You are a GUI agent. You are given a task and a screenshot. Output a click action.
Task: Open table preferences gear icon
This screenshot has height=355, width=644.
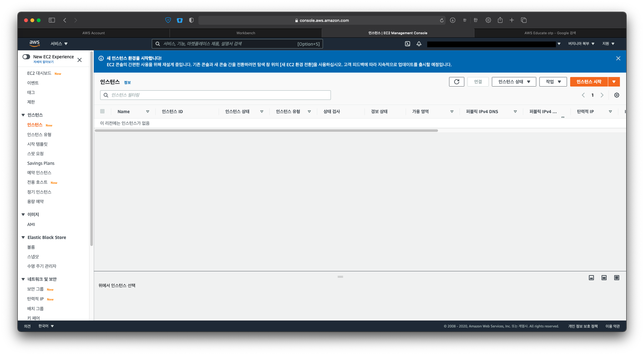point(616,95)
